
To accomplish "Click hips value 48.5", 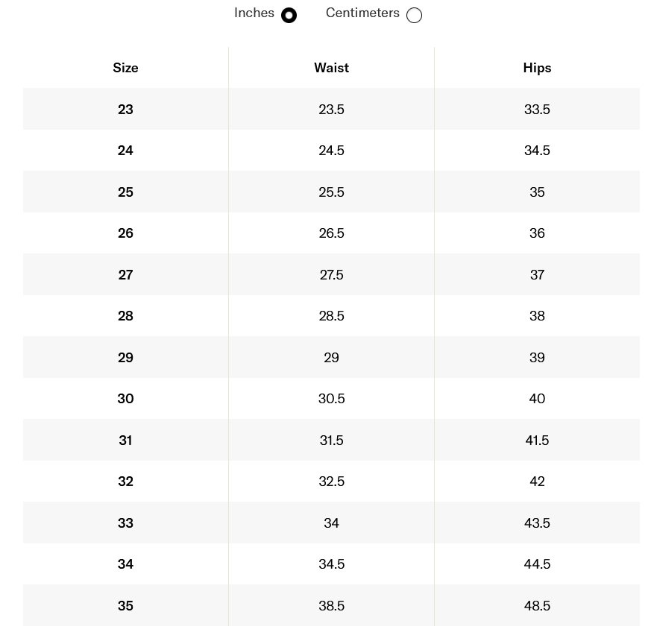I will coord(537,606).
